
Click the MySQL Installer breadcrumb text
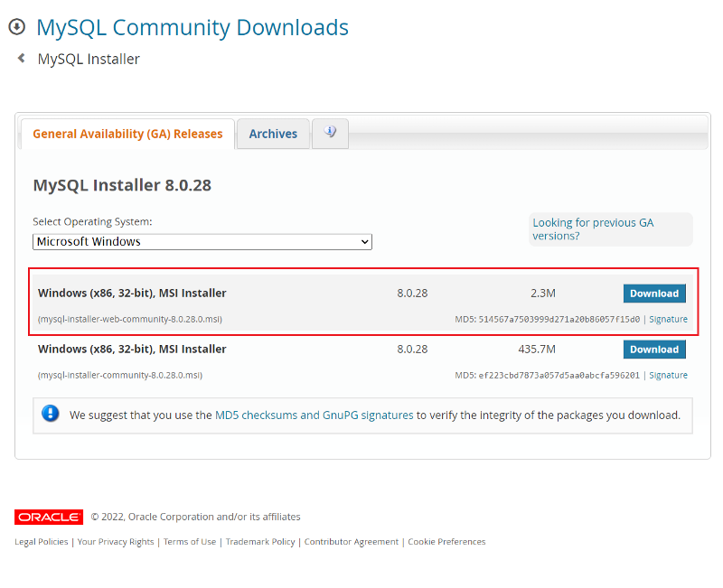pyautogui.click(x=89, y=59)
